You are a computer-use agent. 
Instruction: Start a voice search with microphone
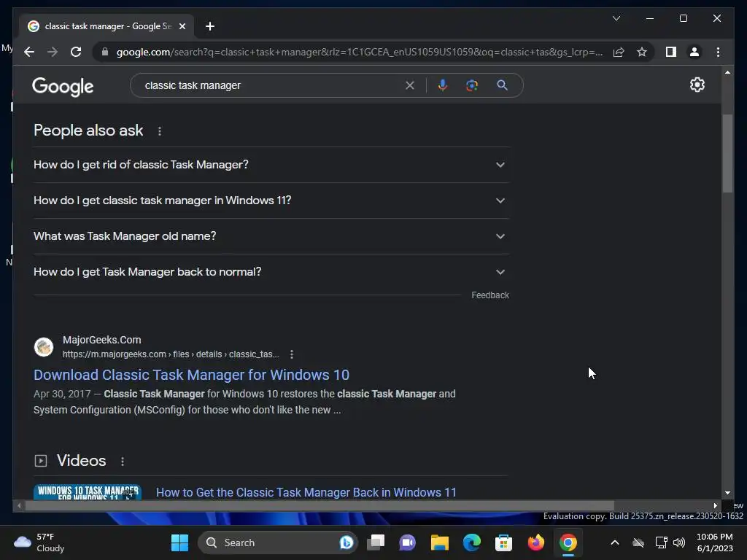pyautogui.click(x=443, y=85)
